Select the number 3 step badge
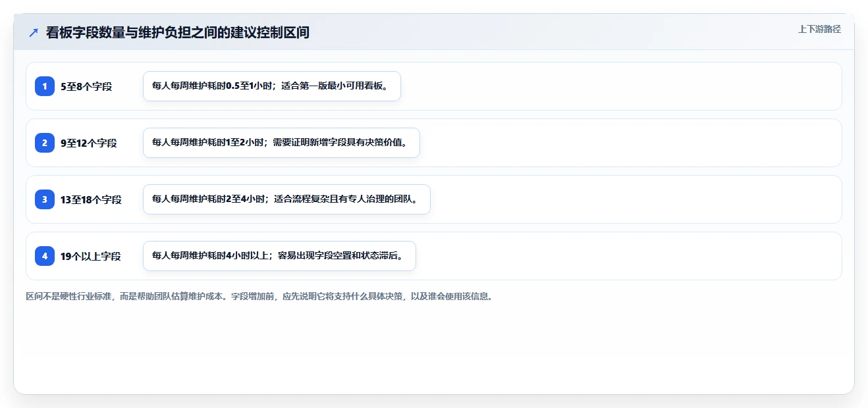This screenshot has height=408, width=868. [45, 199]
